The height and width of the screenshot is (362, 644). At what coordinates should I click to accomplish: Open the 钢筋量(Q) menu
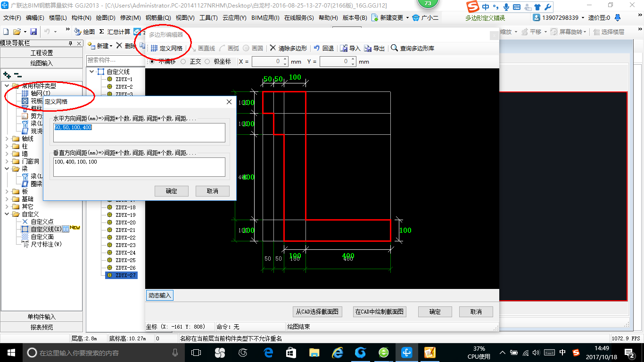click(x=158, y=18)
